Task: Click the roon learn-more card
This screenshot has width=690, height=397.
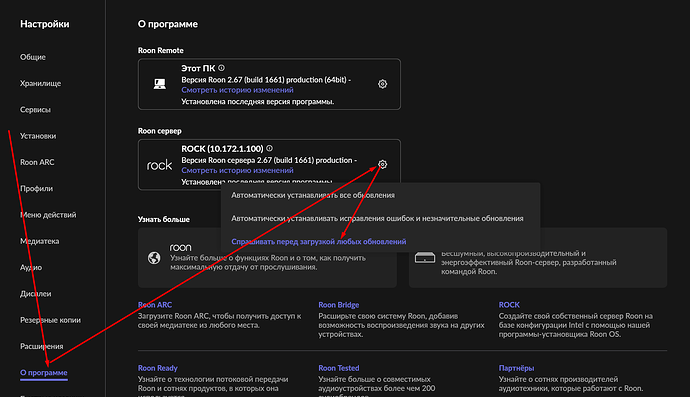Action: click(x=267, y=257)
